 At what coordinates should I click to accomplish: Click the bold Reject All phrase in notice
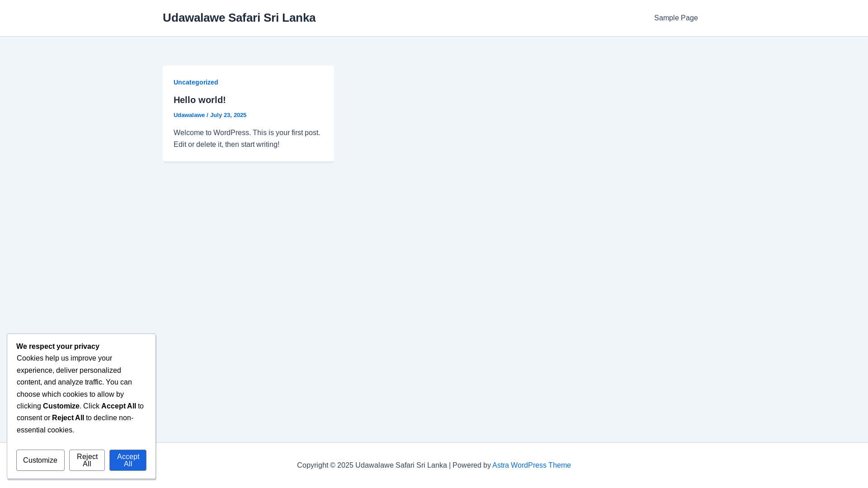pyautogui.click(x=68, y=418)
